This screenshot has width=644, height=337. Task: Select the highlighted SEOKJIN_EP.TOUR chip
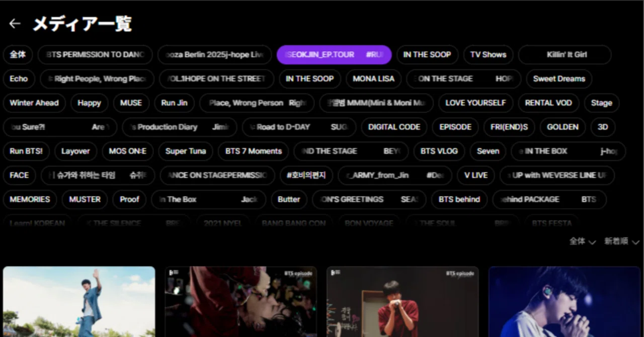point(334,54)
